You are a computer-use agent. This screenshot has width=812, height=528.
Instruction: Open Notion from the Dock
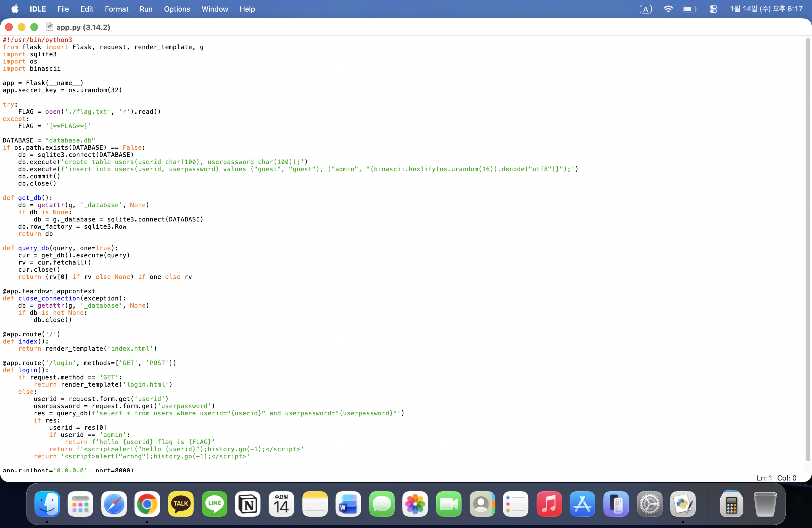tap(248, 504)
